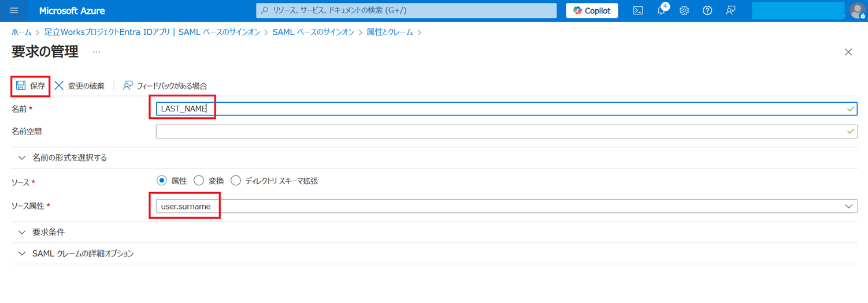Open the Azure portal hamburger menu

pyautogui.click(x=14, y=10)
